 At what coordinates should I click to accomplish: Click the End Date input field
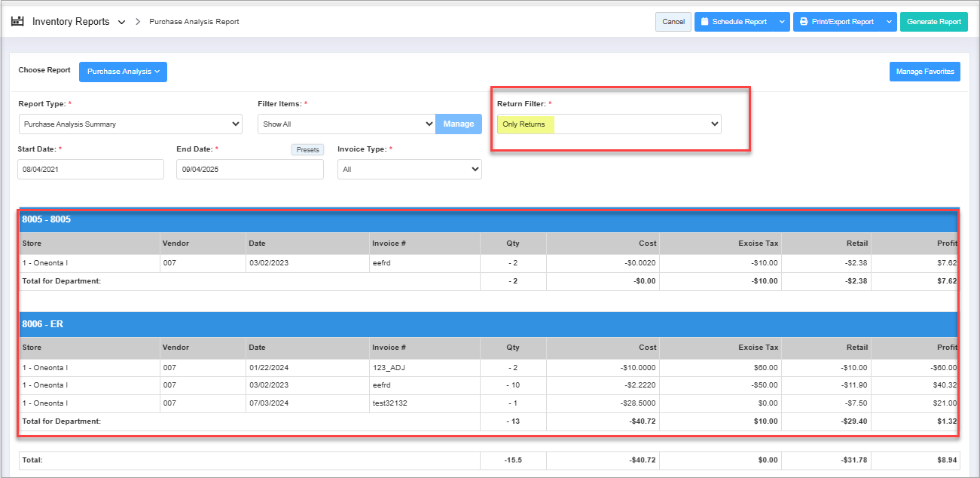coord(249,170)
